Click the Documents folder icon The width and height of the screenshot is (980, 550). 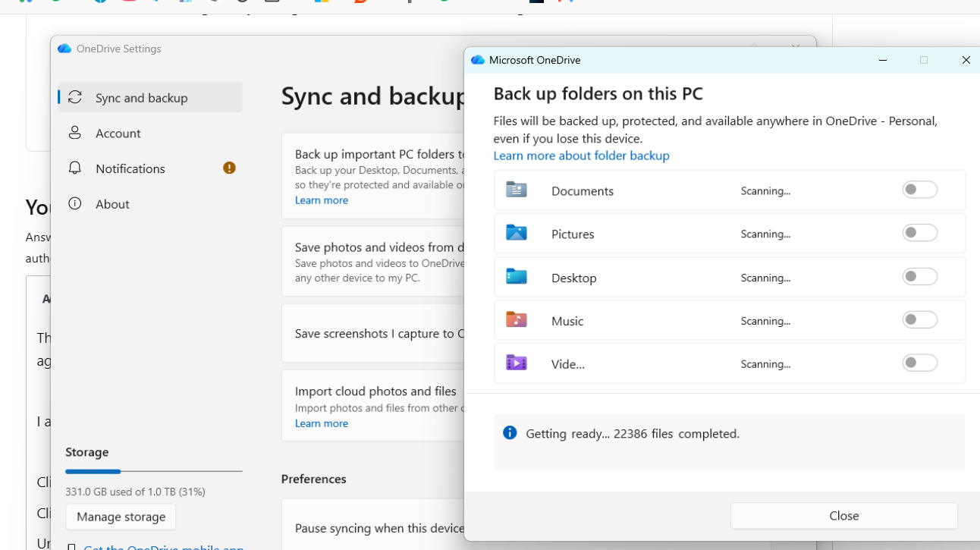pyautogui.click(x=517, y=190)
